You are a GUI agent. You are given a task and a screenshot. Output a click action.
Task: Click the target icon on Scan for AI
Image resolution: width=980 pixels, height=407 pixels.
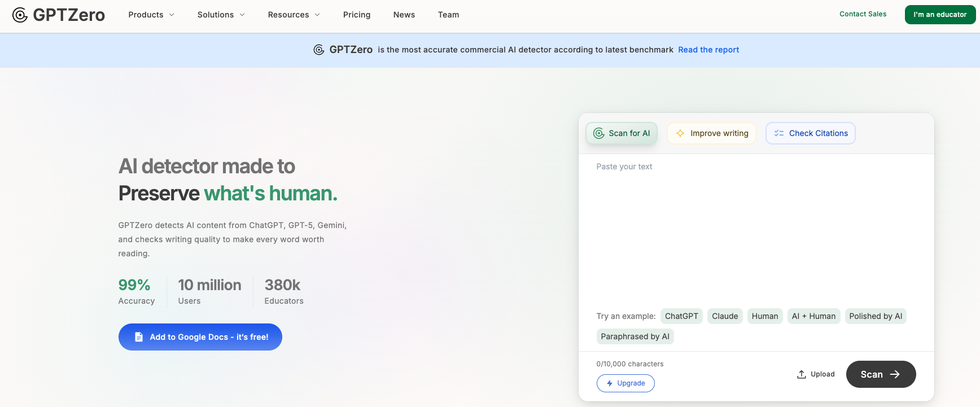[599, 133]
